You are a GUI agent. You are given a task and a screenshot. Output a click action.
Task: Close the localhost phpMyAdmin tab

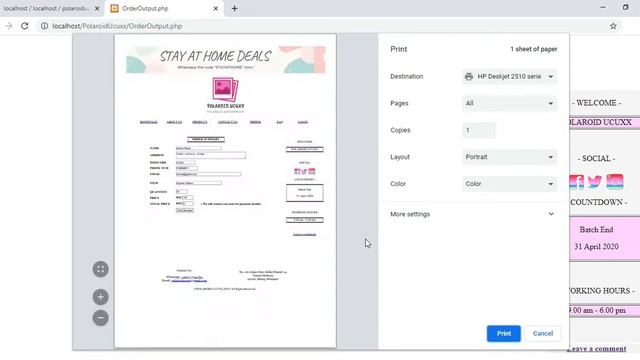(x=97, y=8)
